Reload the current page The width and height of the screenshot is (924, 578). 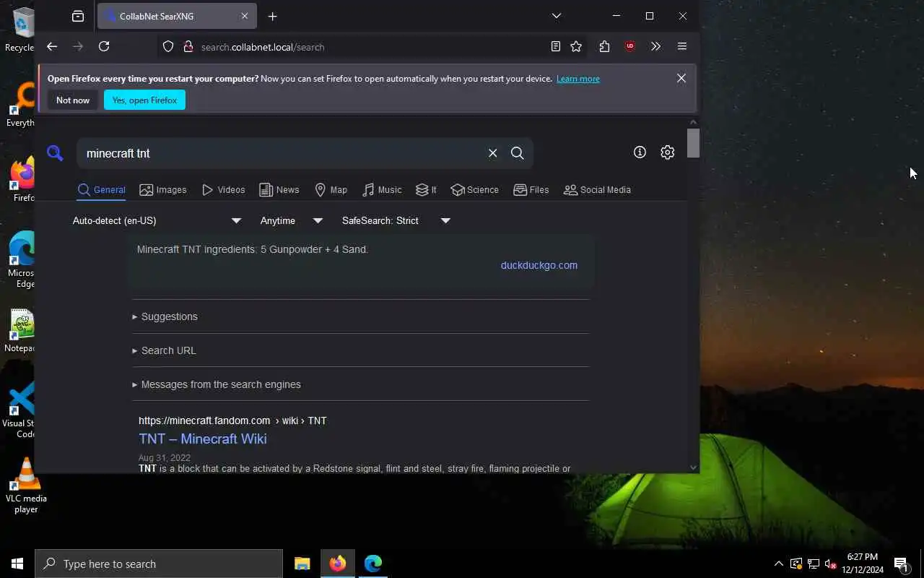pos(104,46)
